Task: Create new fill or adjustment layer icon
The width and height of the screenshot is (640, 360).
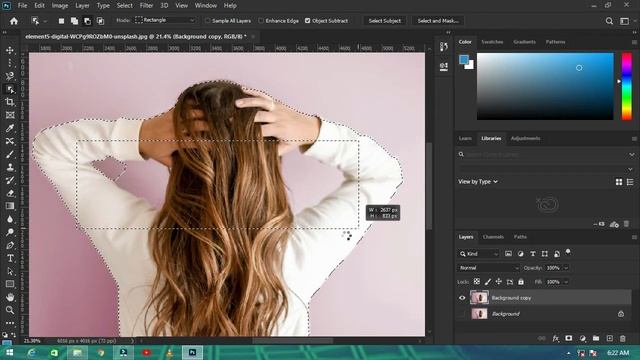Action: coord(582,338)
